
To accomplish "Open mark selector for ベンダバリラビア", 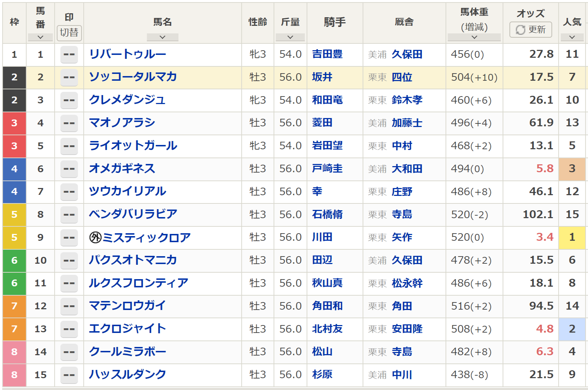I will [x=69, y=215].
